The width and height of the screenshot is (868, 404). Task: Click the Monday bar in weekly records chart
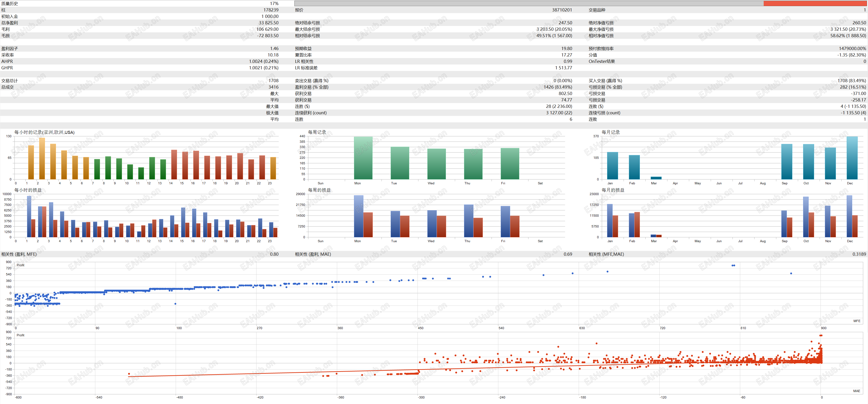(x=363, y=158)
